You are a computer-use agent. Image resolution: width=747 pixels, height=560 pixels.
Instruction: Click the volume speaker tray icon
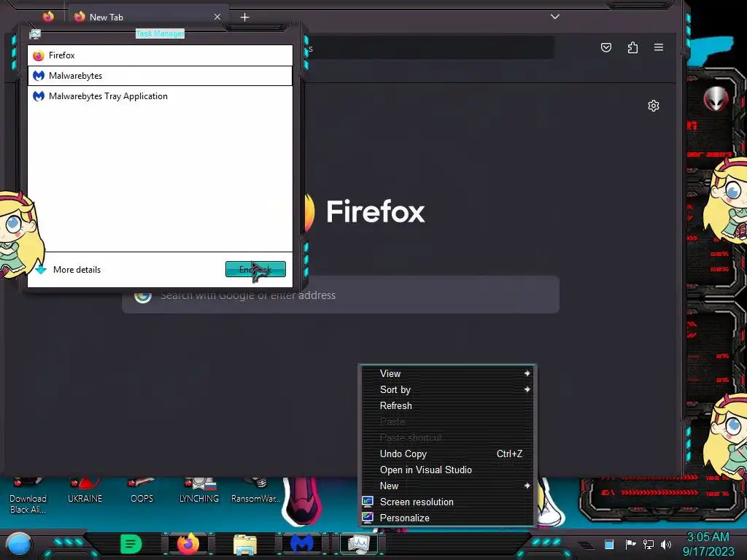click(x=666, y=544)
